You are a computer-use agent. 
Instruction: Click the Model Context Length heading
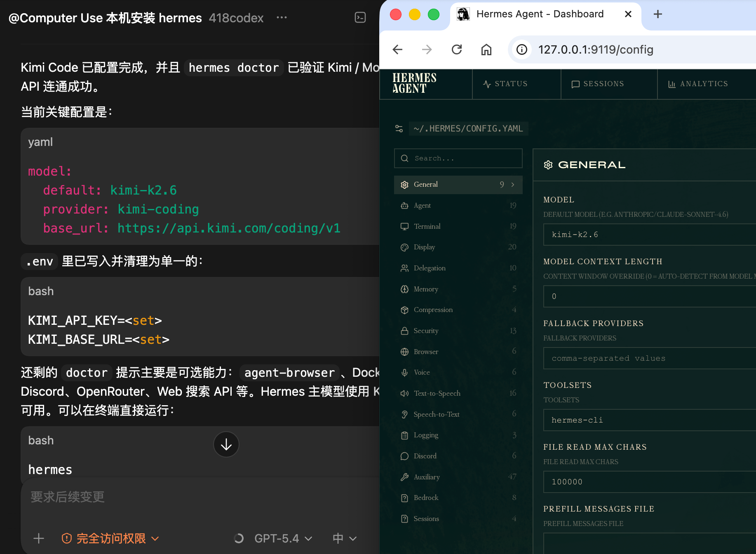coord(603,261)
